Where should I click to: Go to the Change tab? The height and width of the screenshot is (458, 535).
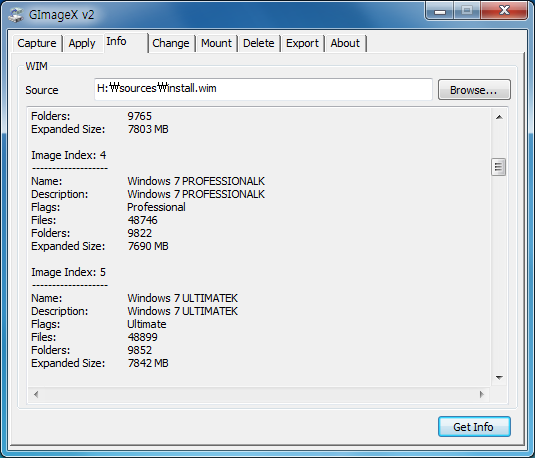(x=171, y=43)
